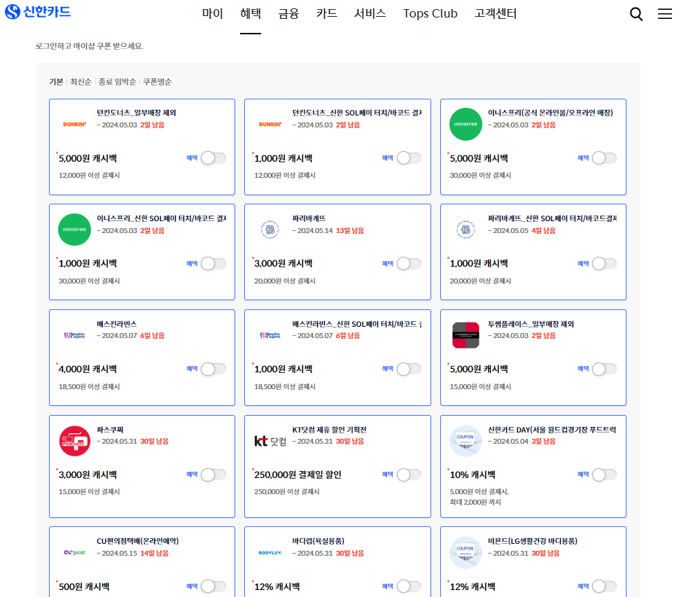
Task: Turn on 신한카드 DAY 10% 캐시백 switch
Action: (605, 475)
